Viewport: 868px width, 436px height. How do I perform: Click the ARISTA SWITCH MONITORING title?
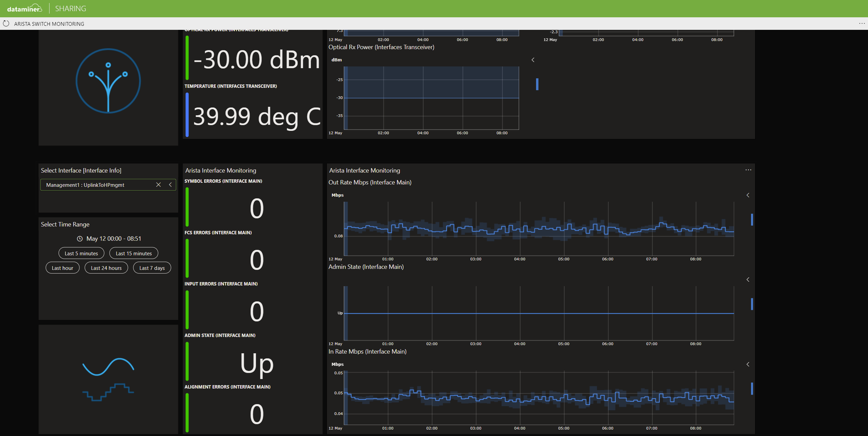pos(49,24)
